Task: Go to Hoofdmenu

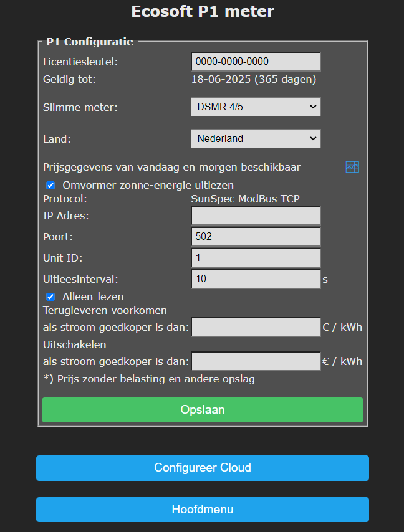Action: click(x=203, y=510)
